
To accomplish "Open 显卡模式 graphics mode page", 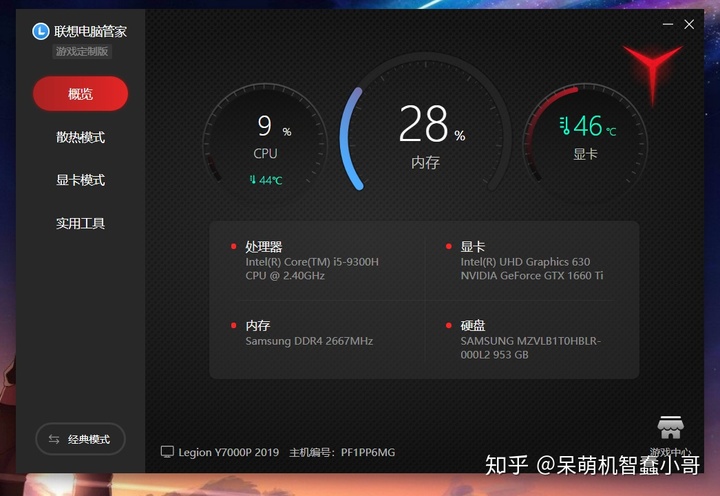I will (x=80, y=180).
